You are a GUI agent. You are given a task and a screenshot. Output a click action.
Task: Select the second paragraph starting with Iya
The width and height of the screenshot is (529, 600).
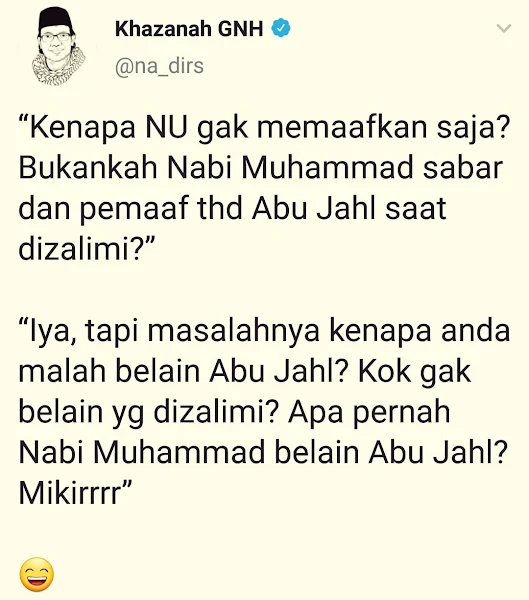[x=264, y=410]
